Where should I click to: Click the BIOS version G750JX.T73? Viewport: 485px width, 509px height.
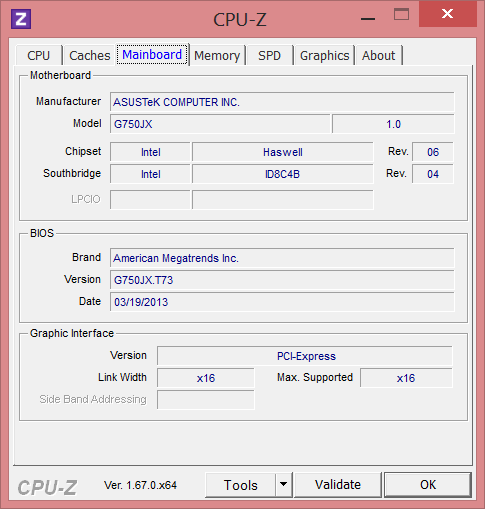pos(282,280)
